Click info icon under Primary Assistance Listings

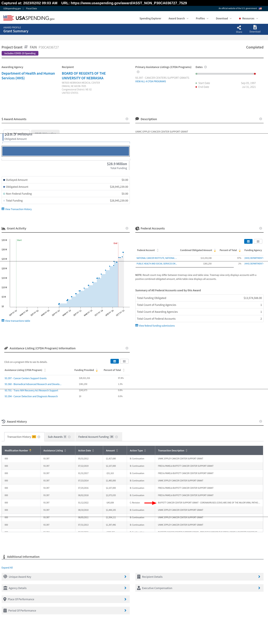pyautogui.click(x=138, y=72)
